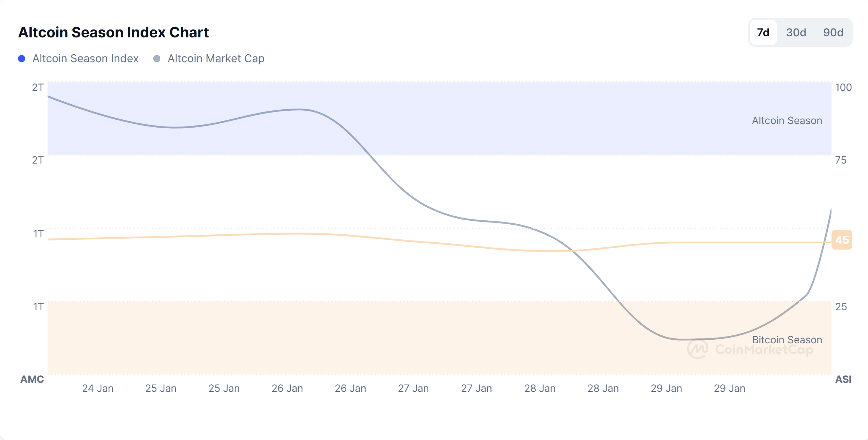868x440 pixels.
Task: Click the blue Altcoin Season Index legend dot
Action: pyautogui.click(x=22, y=59)
